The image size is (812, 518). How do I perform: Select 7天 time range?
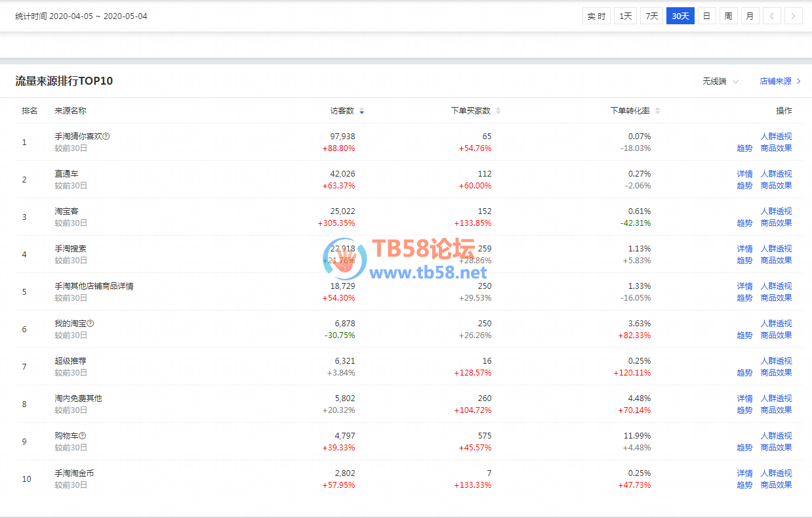tap(652, 16)
